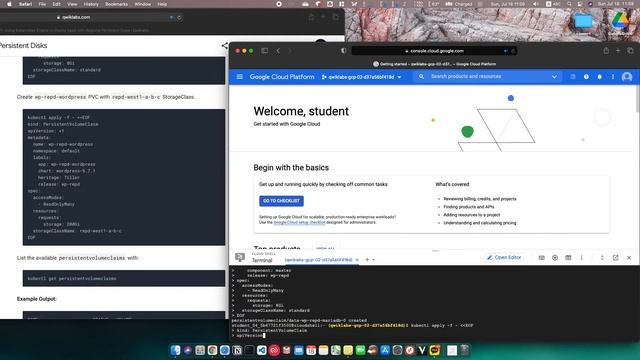640x360 pixels.
Task: Open the Google Cloud setup checklist link
Action: 299,222
